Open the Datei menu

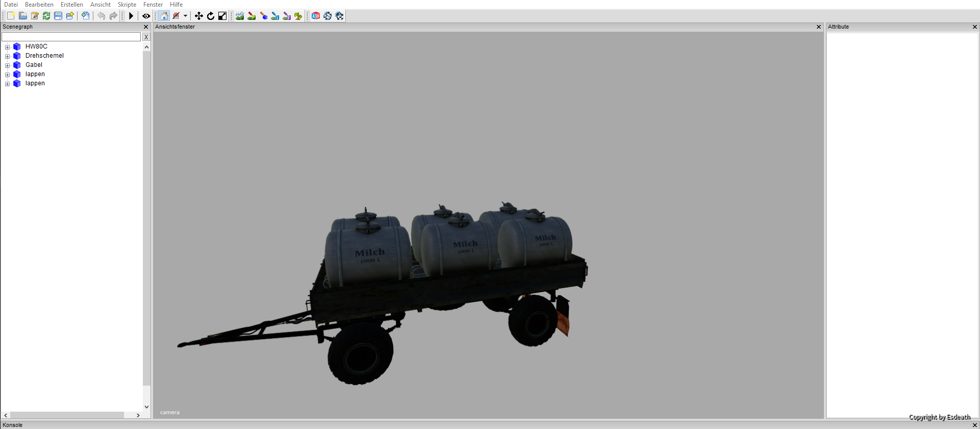coord(11,5)
